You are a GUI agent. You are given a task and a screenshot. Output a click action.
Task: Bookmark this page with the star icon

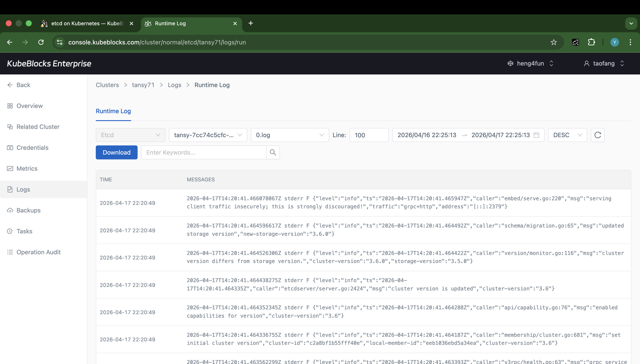[x=554, y=42]
